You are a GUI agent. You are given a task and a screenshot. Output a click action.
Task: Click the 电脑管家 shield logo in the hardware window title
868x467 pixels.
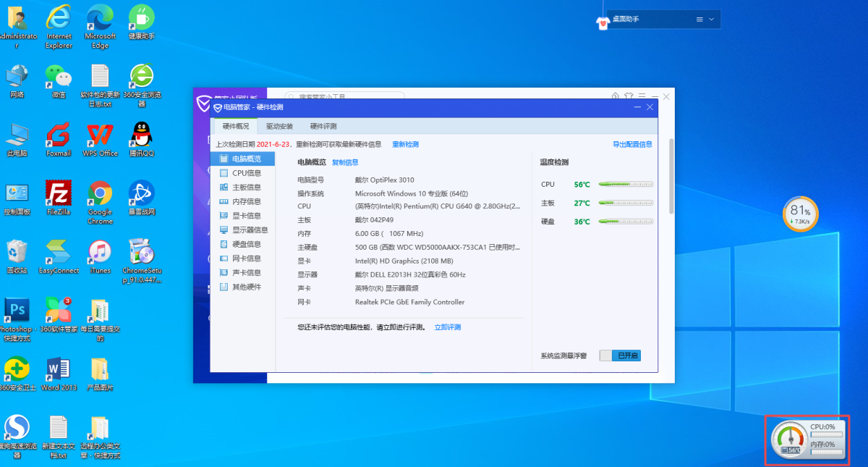(x=217, y=107)
